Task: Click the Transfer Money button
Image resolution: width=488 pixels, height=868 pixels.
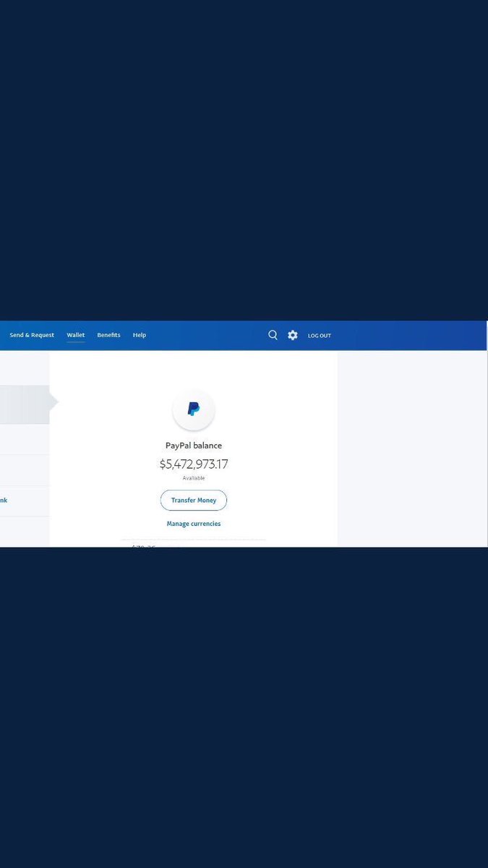Action: [x=194, y=501]
